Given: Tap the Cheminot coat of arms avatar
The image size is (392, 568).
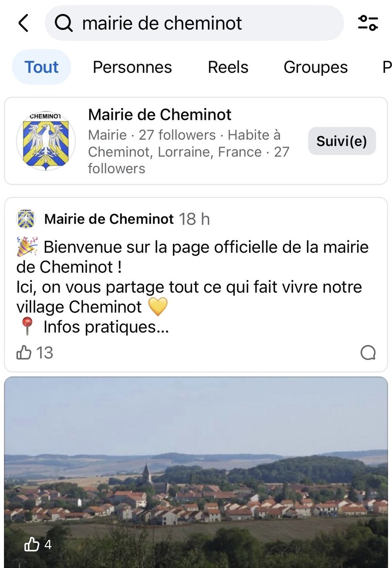Looking at the screenshot, I should (x=46, y=141).
